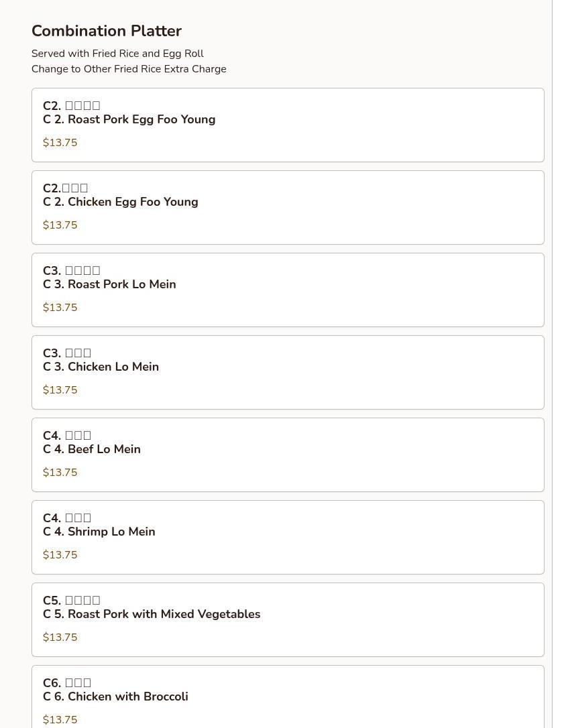Open the Roast Pork Egg Foo Young item
The height and width of the screenshot is (728, 566).
coord(288,125)
